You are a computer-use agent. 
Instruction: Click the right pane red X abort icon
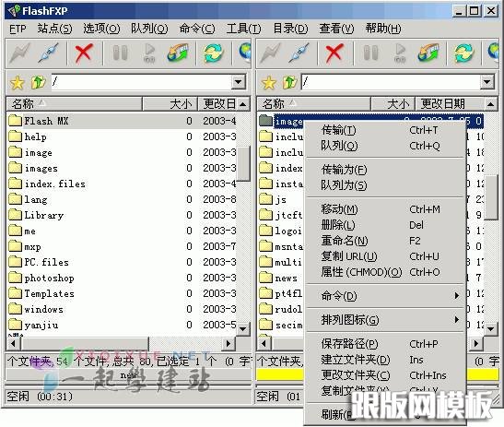(334, 53)
